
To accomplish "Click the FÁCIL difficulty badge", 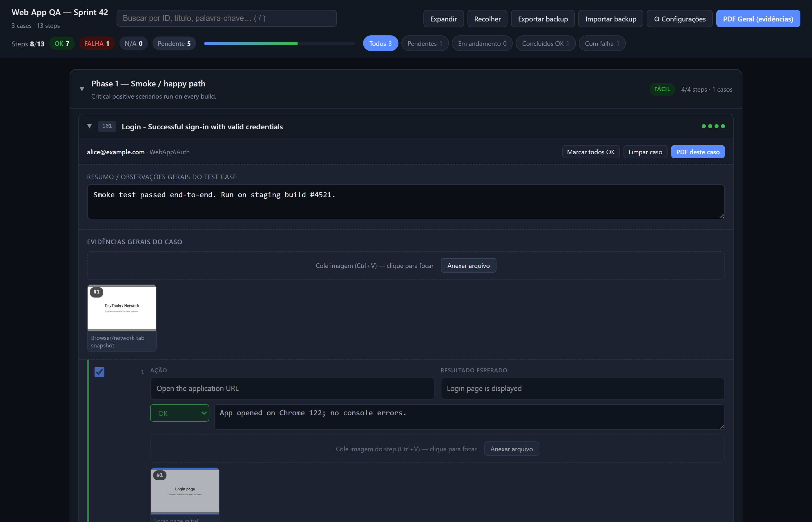I will (662, 89).
